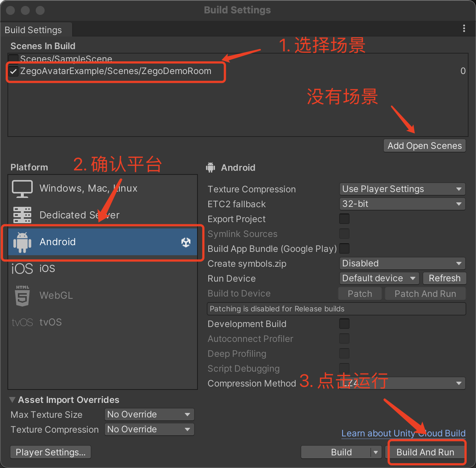Select the Build Settings tab

pos(33,30)
